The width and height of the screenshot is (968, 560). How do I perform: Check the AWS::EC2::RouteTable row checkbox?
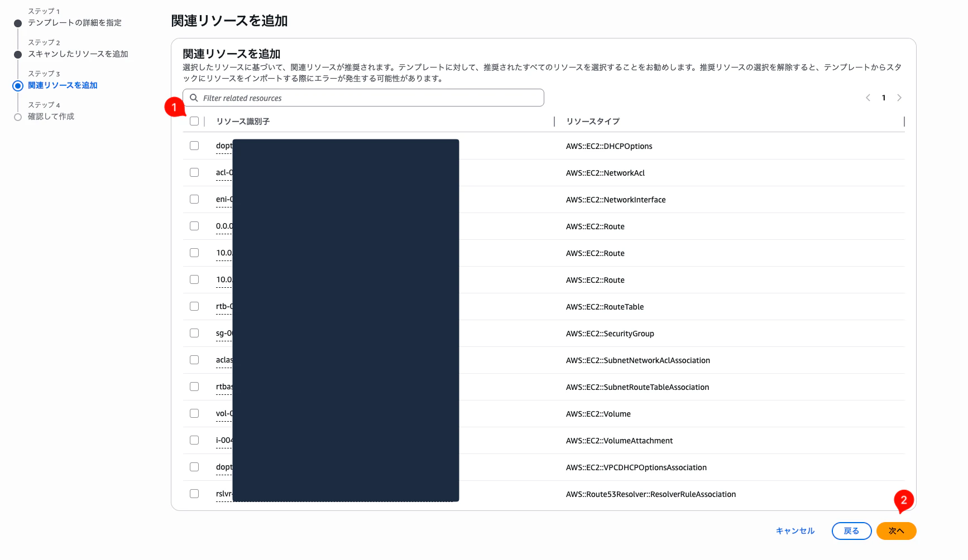click(x=194, y=306)
